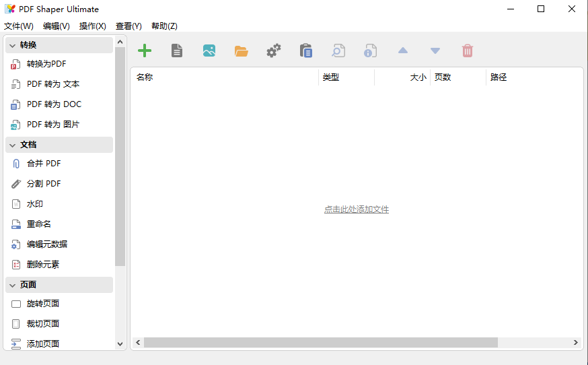Collapse the 转换 section chevron
588x365 pixels.
12,45
